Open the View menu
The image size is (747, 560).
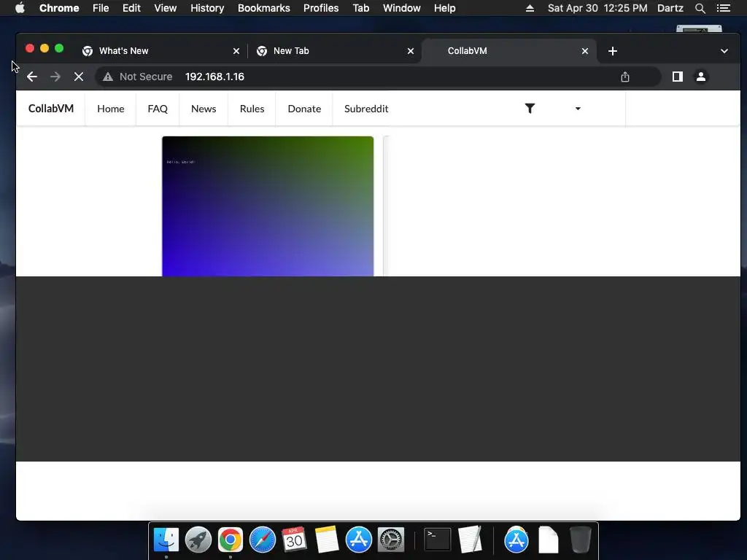[x=166, y=8]
